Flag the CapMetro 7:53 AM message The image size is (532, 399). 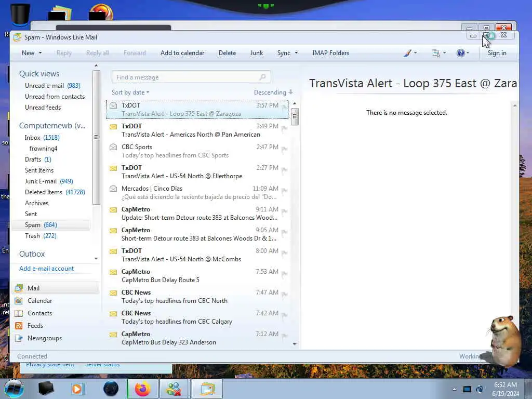click(x=284, y=273)
